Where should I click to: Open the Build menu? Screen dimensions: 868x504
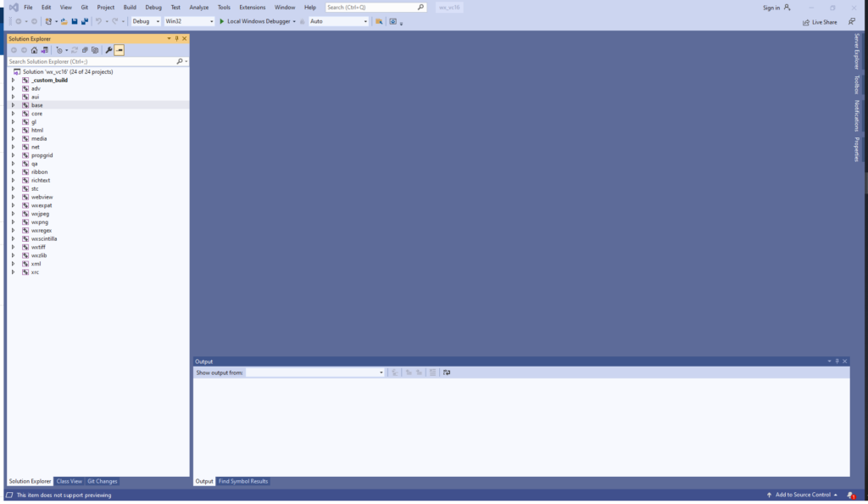coord(130,7)
